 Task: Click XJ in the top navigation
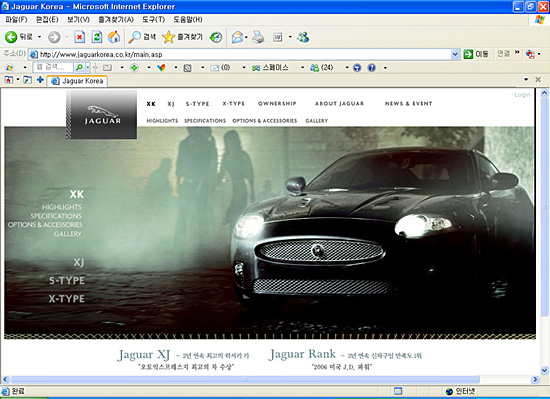171,104
